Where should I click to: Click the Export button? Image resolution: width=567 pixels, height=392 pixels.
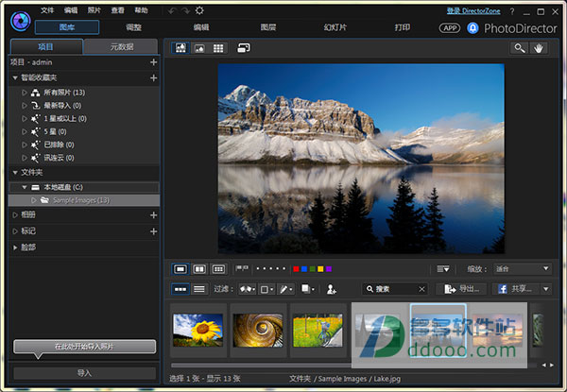click(462, 289)
